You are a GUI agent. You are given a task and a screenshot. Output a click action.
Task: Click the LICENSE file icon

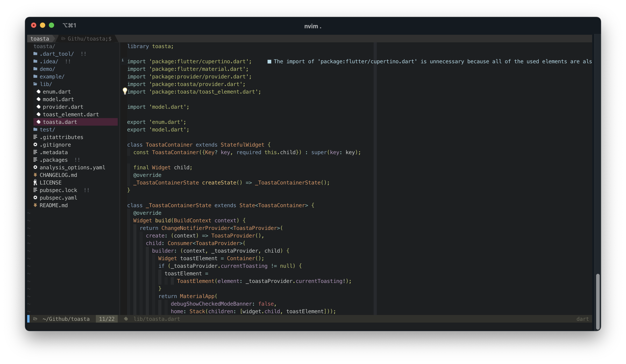pos(35,182)
